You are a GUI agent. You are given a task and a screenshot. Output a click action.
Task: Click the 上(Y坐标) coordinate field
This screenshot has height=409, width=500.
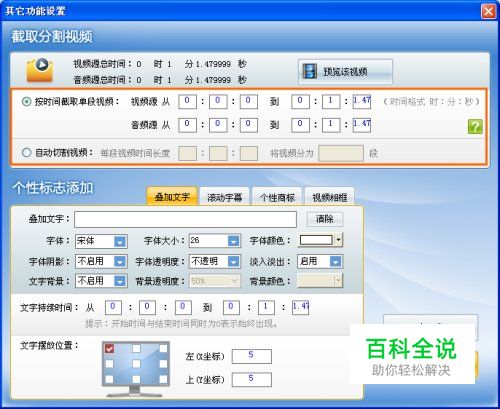[x=252, y=380]
